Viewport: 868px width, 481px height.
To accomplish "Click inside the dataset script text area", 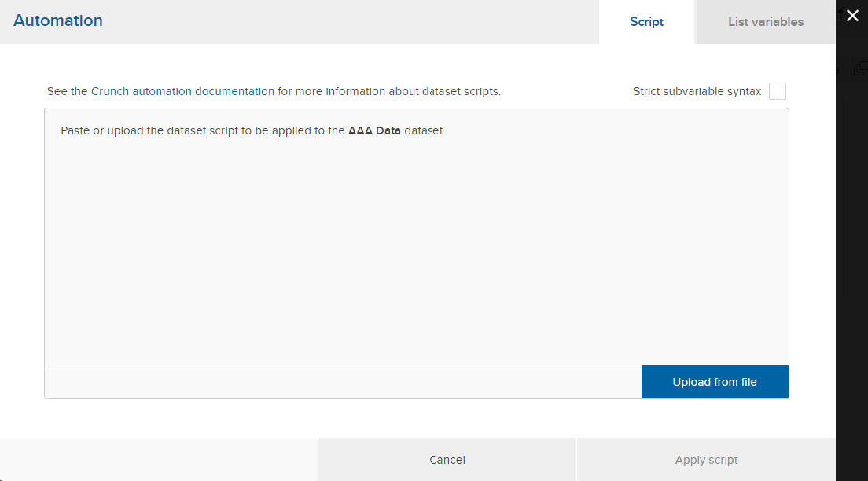I will 416,237.
